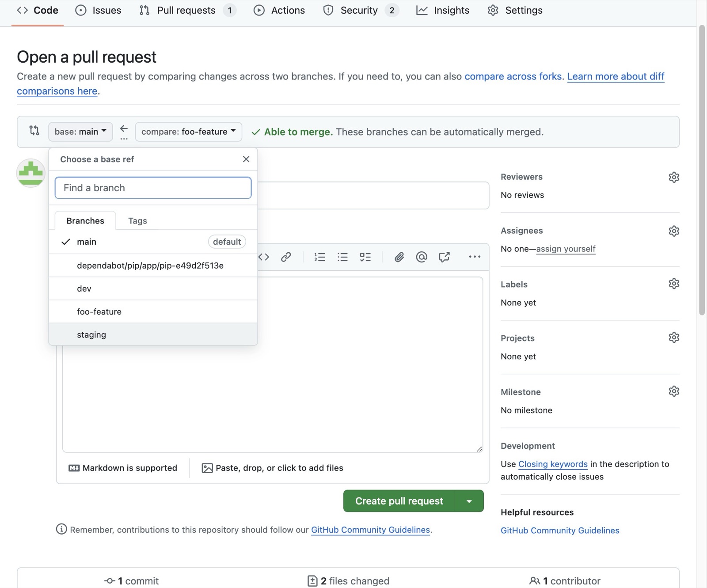Open the base: main dropdown
This screenshot has width=707, height=588.
click(x=80, y=132)
